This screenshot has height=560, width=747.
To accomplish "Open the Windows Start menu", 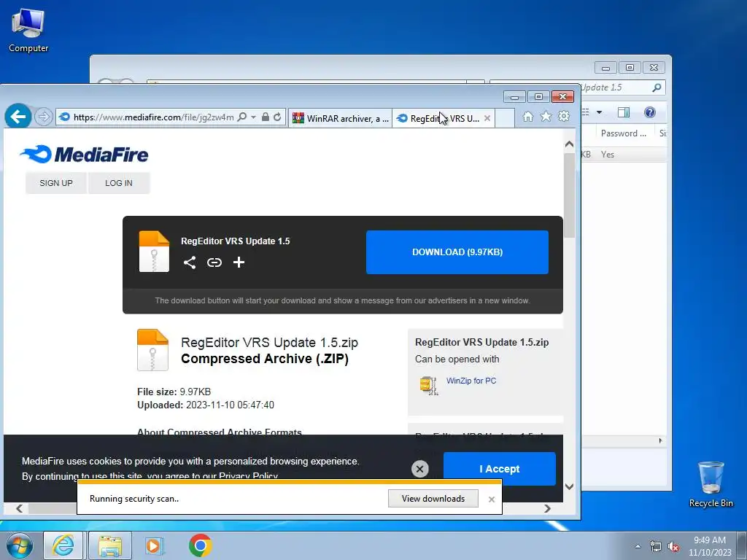I will tap(20, 545).
